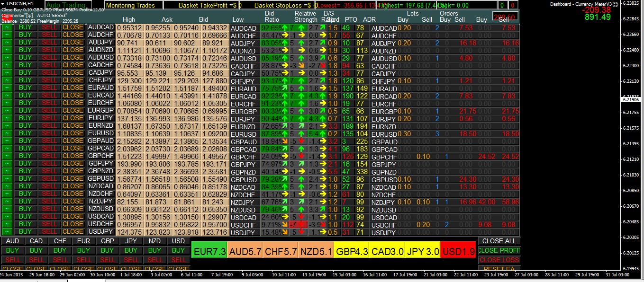This screenshot has width=644, height=282.
Task: Click the smiley face expert advisor icon
Action: click(x=616, y=4)
